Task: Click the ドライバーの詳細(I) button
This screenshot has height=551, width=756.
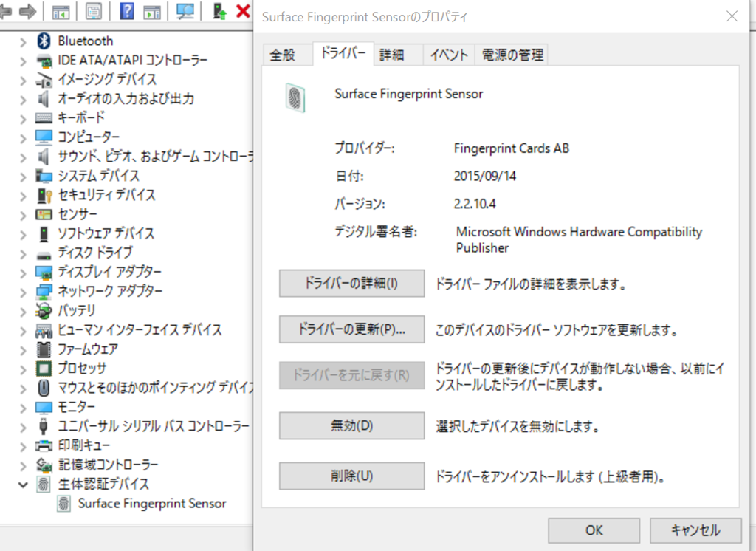Action: [x=351, y=283]
